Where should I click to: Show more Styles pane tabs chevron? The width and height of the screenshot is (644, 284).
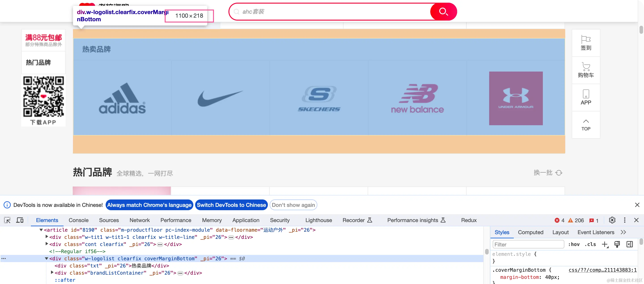pyautogui.click(x=623, y=232)
